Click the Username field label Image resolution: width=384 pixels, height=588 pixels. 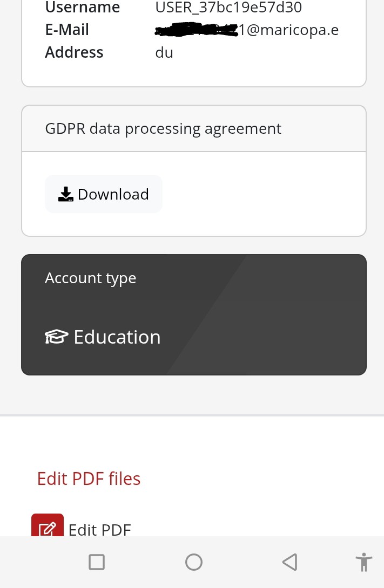[x=82, y=8]
